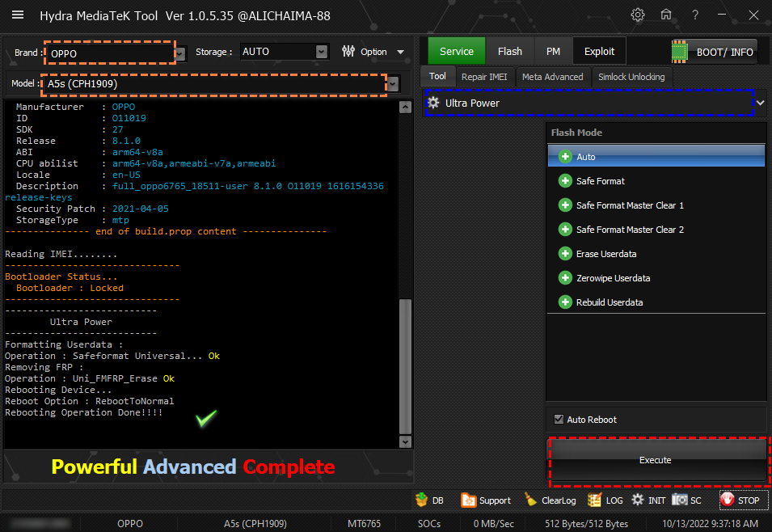Select Safe Format flash mode
Screen dimensions: 772x532
point(656,181)
